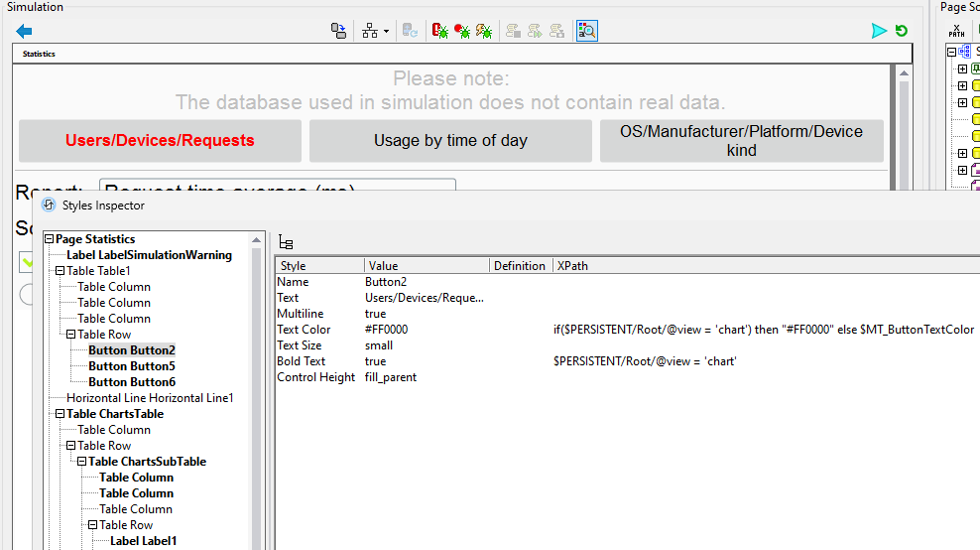Open the hierarchy icon dropdown arrow

pyautogui.click(x=386, y=32)
